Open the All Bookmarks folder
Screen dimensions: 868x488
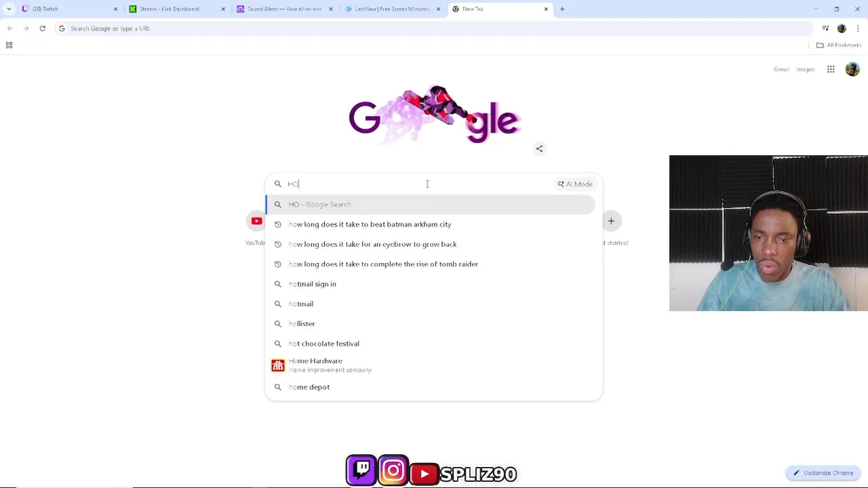[x=839, y=45]
